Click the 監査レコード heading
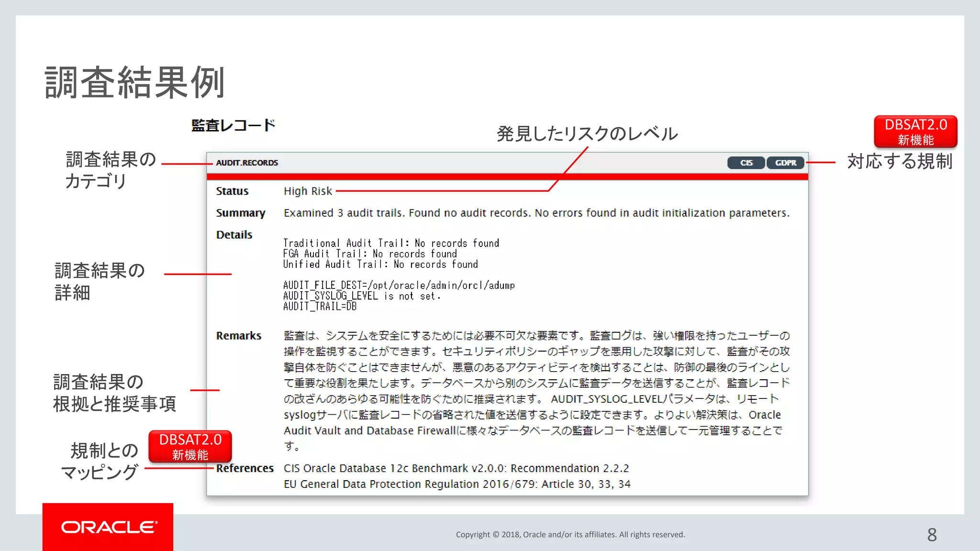 pyautogui.click(x=234, y=125)
